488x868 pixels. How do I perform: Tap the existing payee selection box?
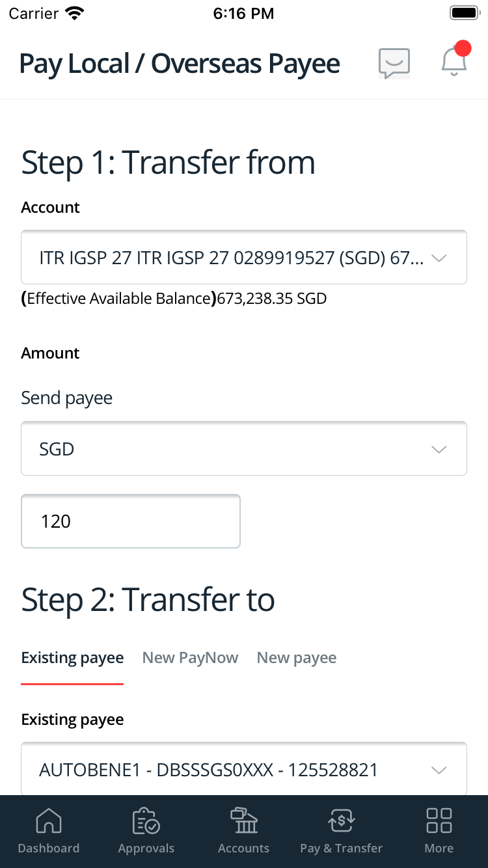[x=244, y=769]
